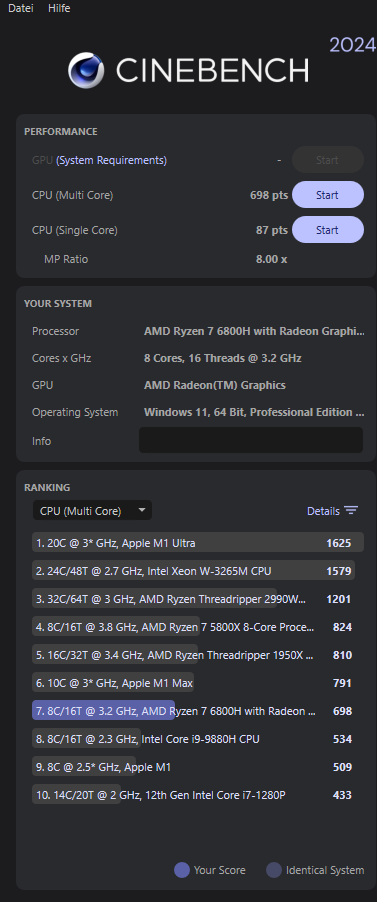Open the Datei menu
377x902 pixels.
21,9
